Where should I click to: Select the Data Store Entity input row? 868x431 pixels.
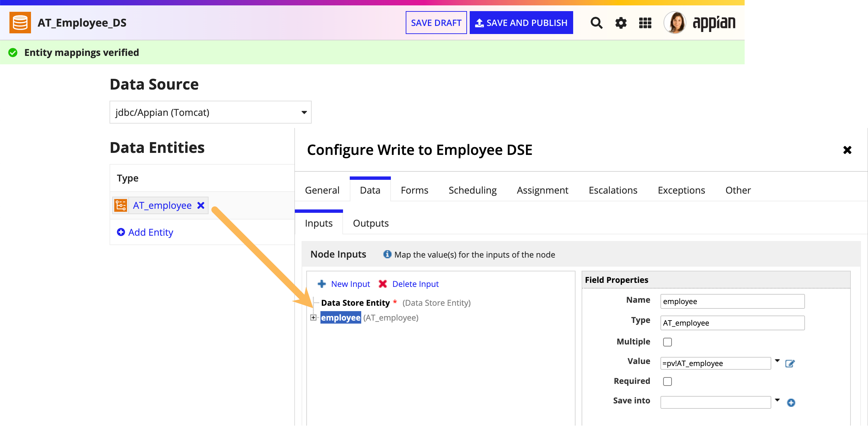[396, 303]
